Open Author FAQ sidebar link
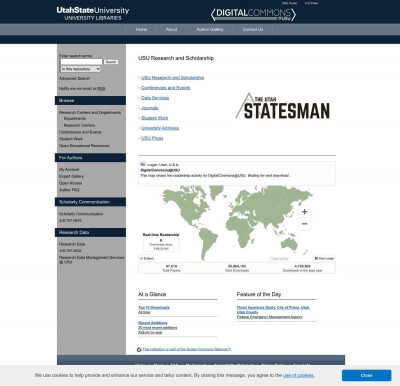 (69, 190)
